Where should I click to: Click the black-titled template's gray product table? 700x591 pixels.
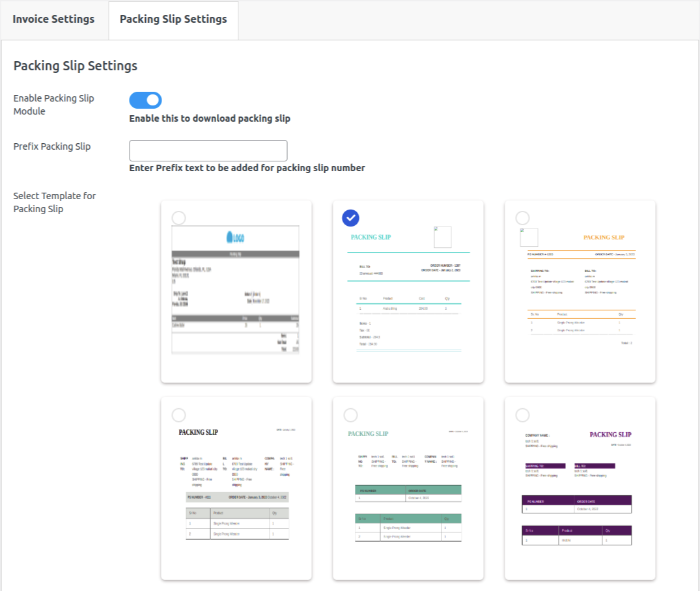(237, 523)
